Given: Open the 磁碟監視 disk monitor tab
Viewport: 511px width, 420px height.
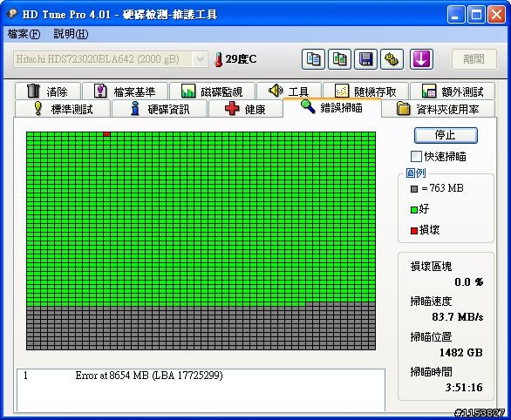Looking at the screenshot, I should click(x=212, y=91).
